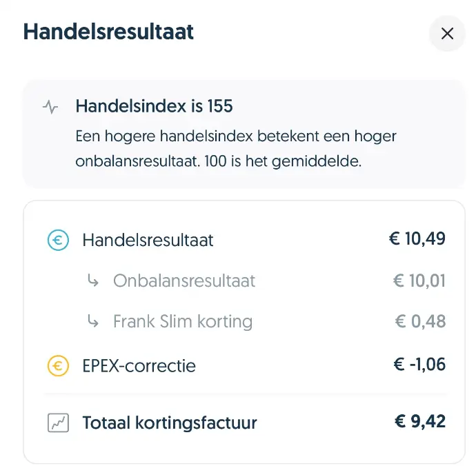Click the chart icon for Totaal kortingsfactuur
476x468 pixels.
(x=58, y=423)
